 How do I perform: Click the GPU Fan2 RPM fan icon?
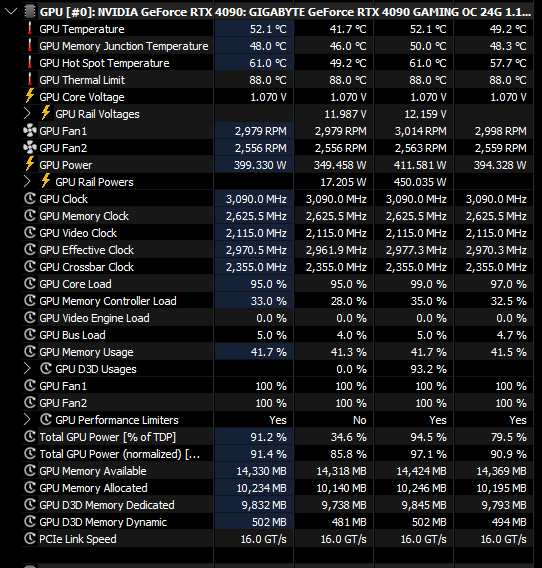coord(30,147)
